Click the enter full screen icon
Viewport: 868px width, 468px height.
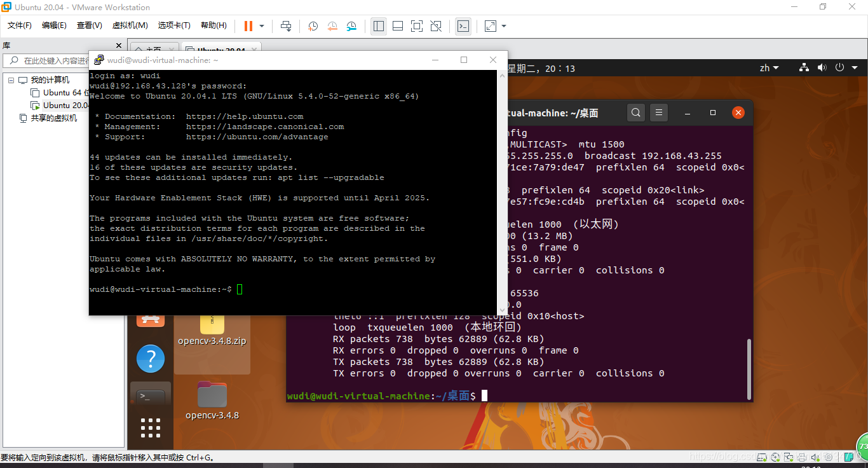click(x=417, y=26)
